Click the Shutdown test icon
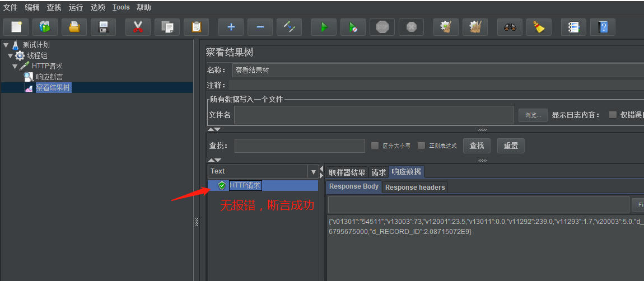The width and height of the screenshot is (644, 281). [x=412, y=27]
